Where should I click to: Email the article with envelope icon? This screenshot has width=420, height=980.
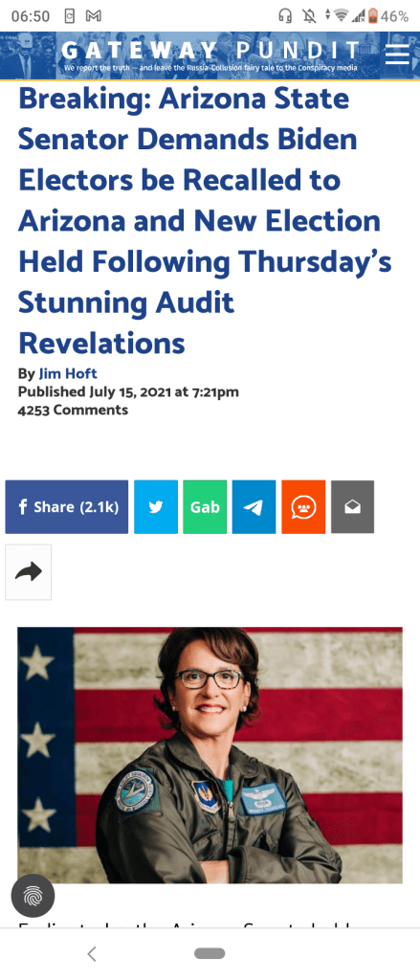tap(352, 507)
